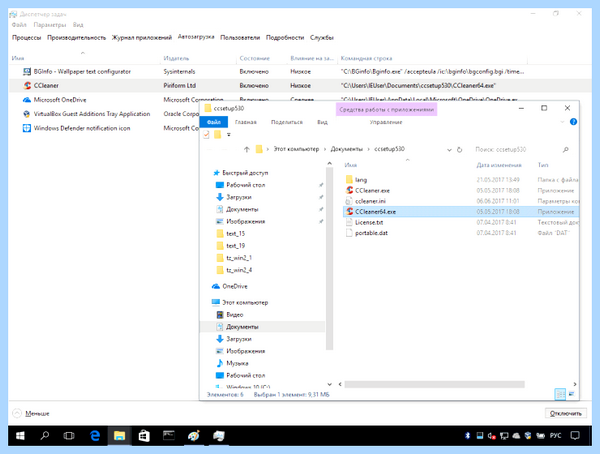600x454 pixels.
Task: Click Документы in address breadcrumb
Action: (346, 149)
